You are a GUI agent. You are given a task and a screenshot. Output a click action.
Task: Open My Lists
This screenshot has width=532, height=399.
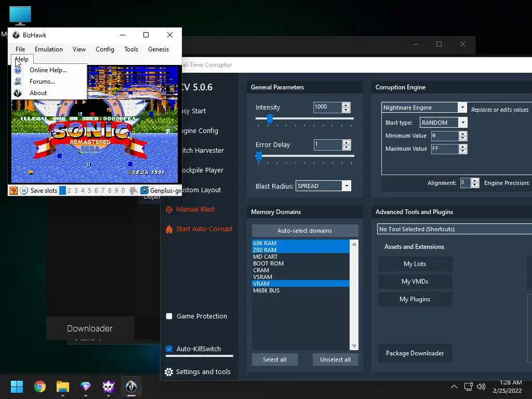click(415, 264)
